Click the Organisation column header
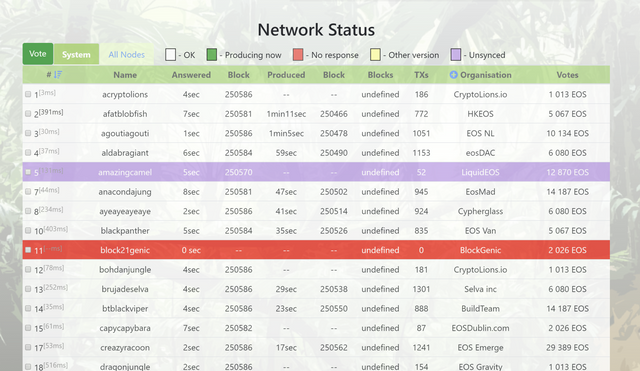 tap(486, 75)
